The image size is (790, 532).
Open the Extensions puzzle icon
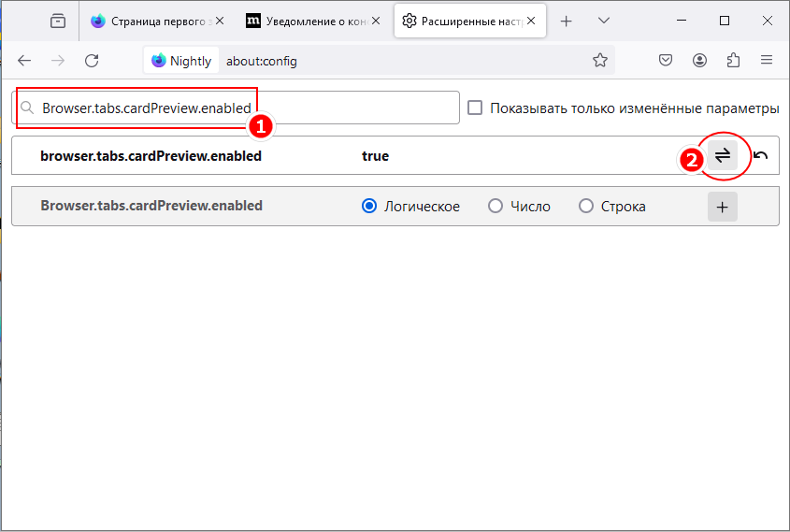pos(733,61)
